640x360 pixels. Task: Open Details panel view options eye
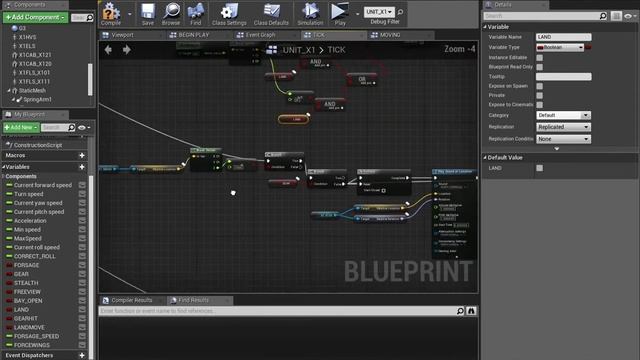click(629, 16)
